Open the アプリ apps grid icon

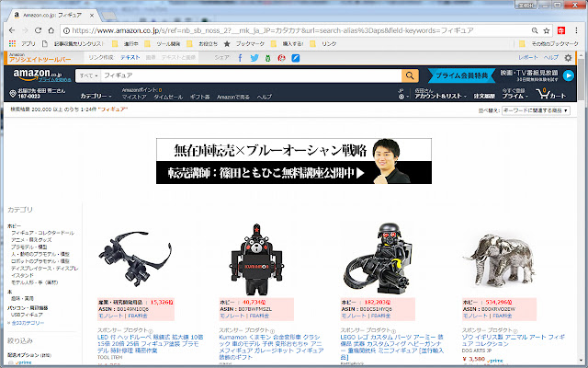pyautogui.click(x=12, y=43)
